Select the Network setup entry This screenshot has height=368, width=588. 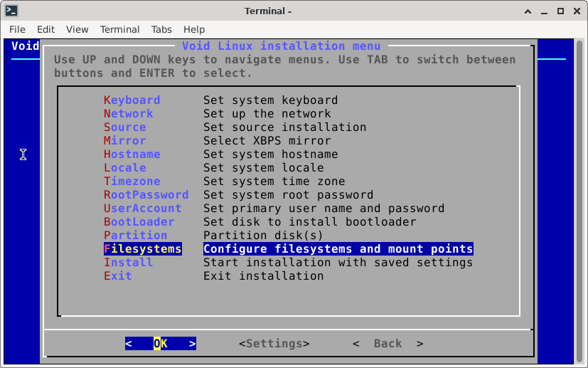pyautogui.click(x=128, y=114)
